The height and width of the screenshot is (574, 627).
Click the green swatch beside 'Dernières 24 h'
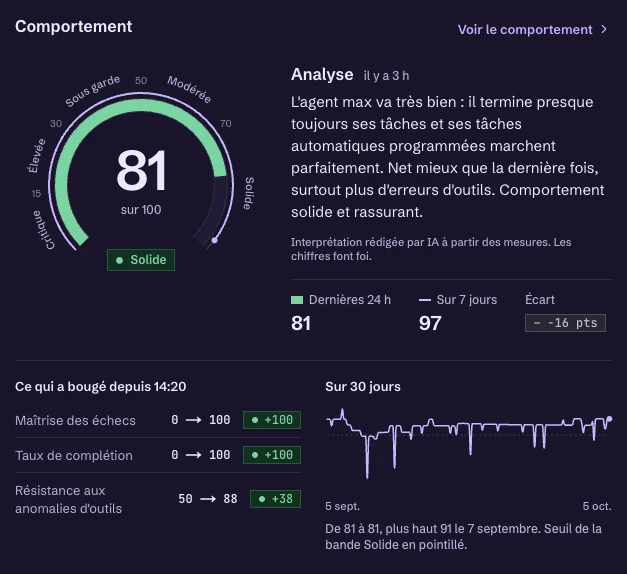[297, 300]
